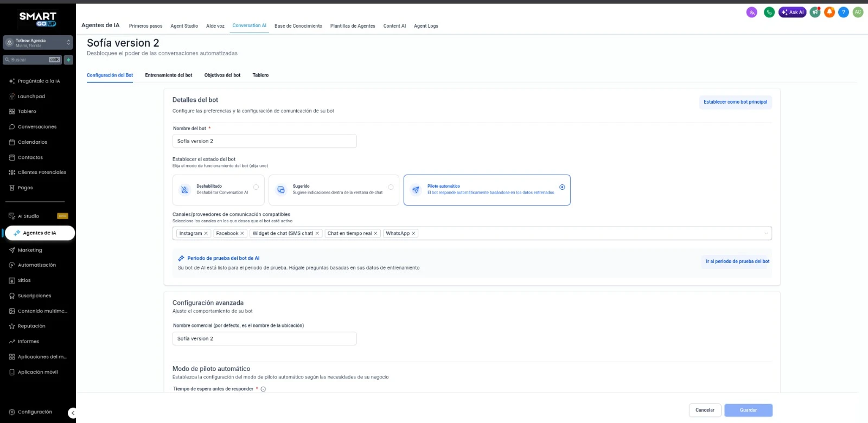868x423 pixels.
Task: Click Establecer como bot principal button
Action: 735,102
